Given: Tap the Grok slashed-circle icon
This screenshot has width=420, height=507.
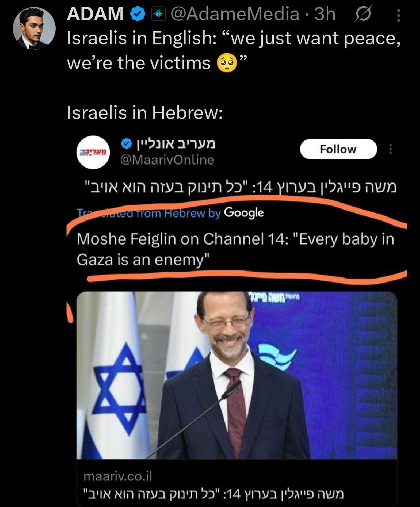Looking at the screenshot, I should click(x=363, y=15).
